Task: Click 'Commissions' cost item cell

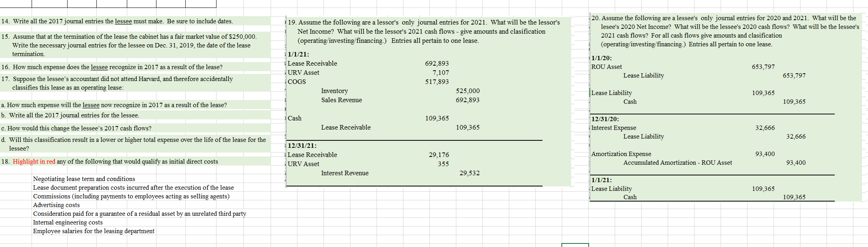Action: [131, 196]
